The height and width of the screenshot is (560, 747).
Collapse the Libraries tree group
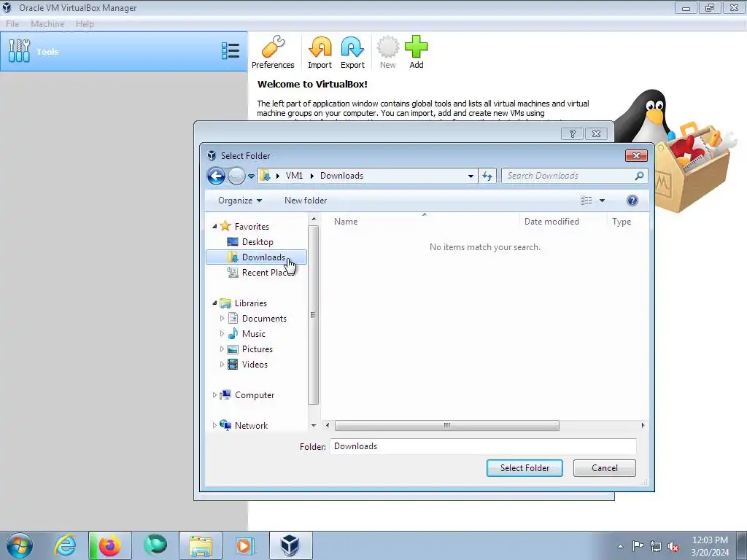pos(214,303)
